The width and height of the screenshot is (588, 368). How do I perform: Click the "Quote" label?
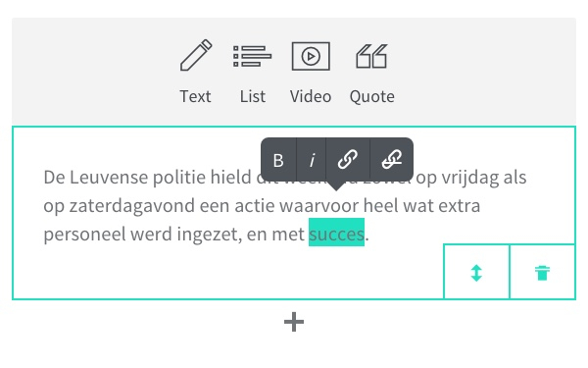[371, 97]
